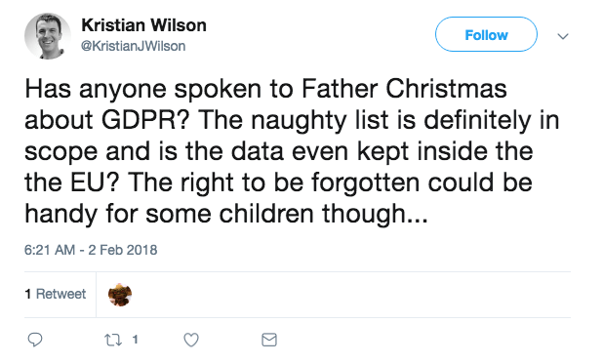Expand the tweet options chevron

[563, 36]
